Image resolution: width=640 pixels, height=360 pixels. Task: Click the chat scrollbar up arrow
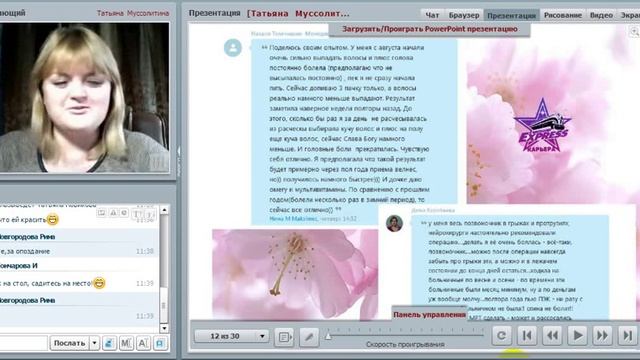[164, 210]
